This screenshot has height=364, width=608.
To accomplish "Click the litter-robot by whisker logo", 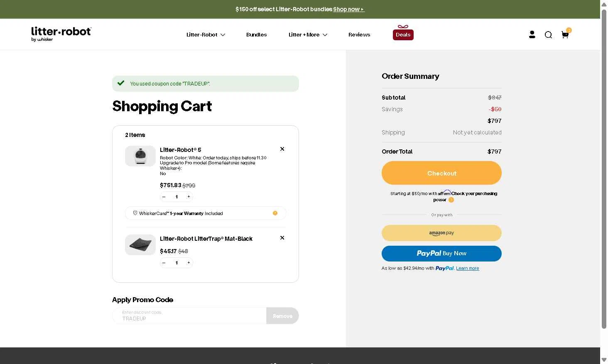I will click(61, 34).
